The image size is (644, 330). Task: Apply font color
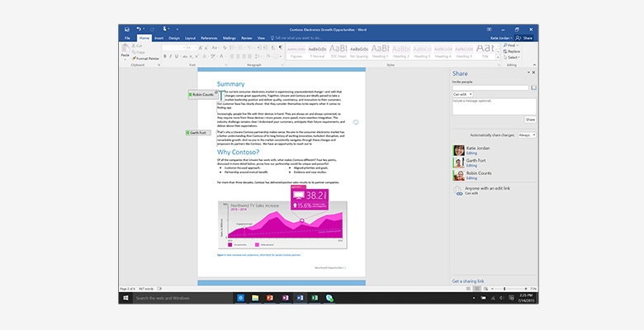(x=221, y=56)
